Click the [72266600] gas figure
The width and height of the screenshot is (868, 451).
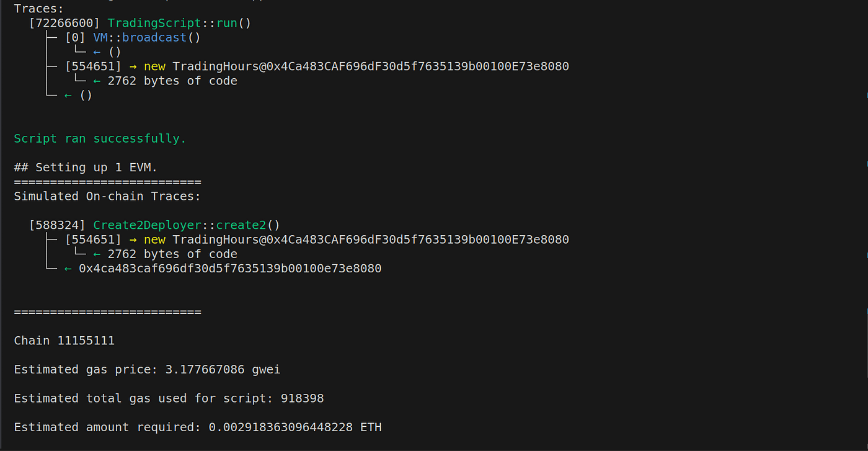pyautogui.click(x=64, y=24)
